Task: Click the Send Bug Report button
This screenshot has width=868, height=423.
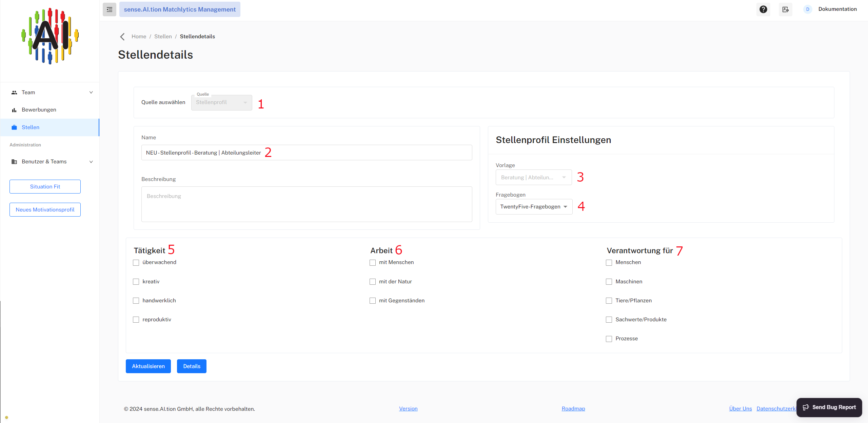Action: [x=829, y=407]
